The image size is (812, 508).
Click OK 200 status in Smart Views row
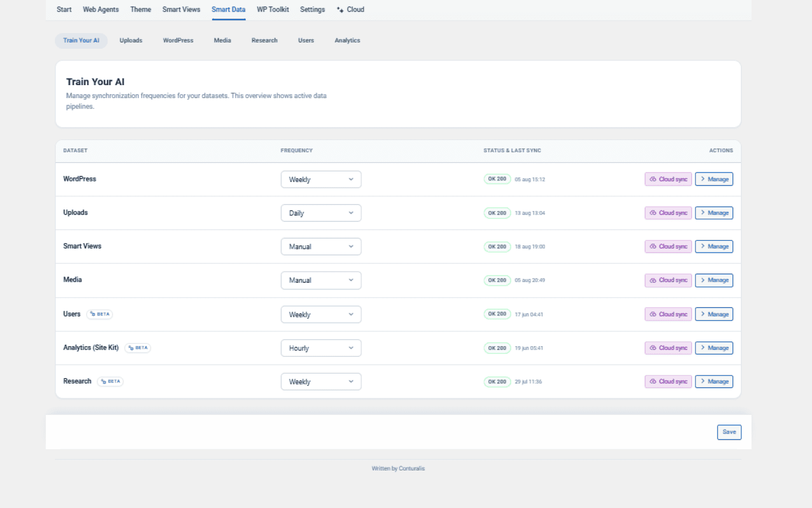(x=497, y=246)
